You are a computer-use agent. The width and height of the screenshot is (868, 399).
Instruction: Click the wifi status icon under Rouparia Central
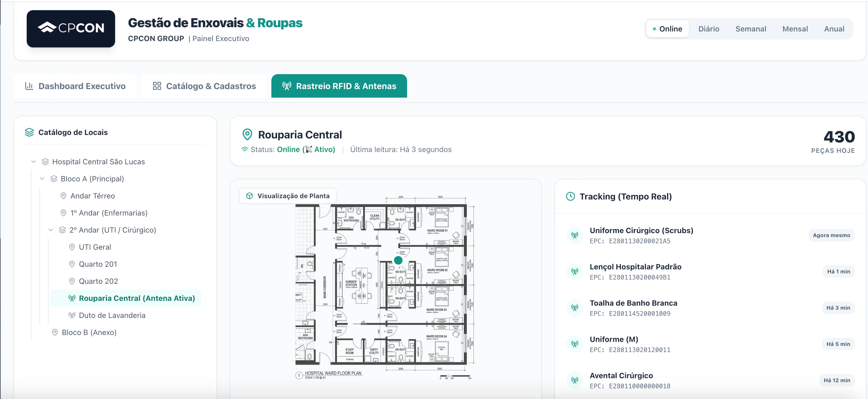point(245,149)
